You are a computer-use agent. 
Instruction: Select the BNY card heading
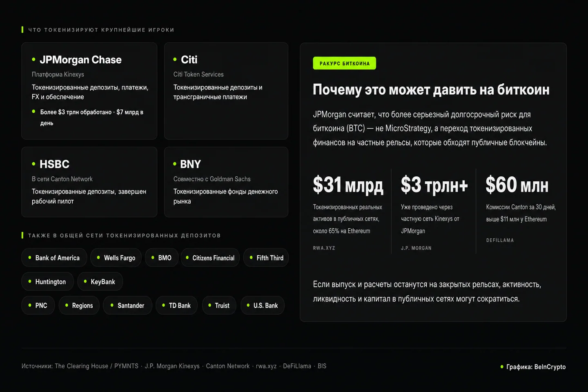tap(190, 164)
